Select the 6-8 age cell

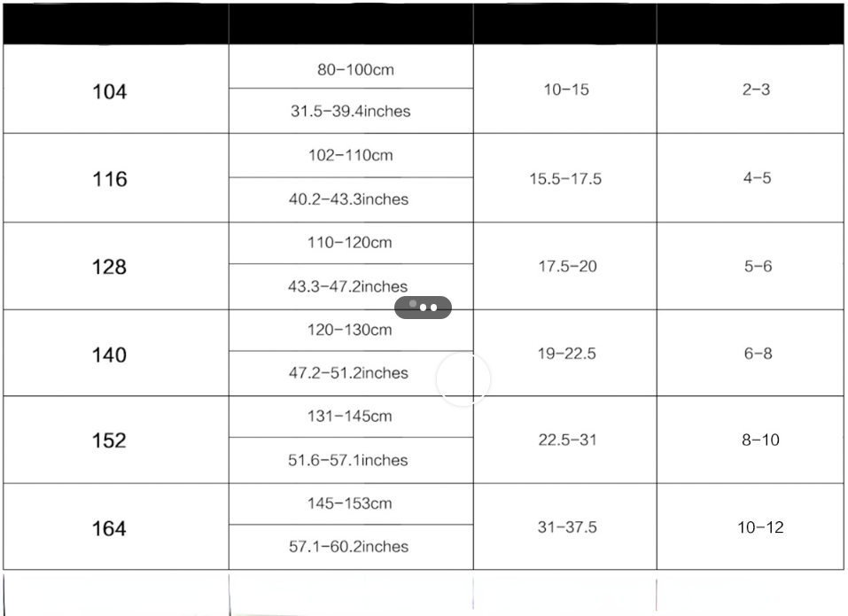[x=758, y=353]
